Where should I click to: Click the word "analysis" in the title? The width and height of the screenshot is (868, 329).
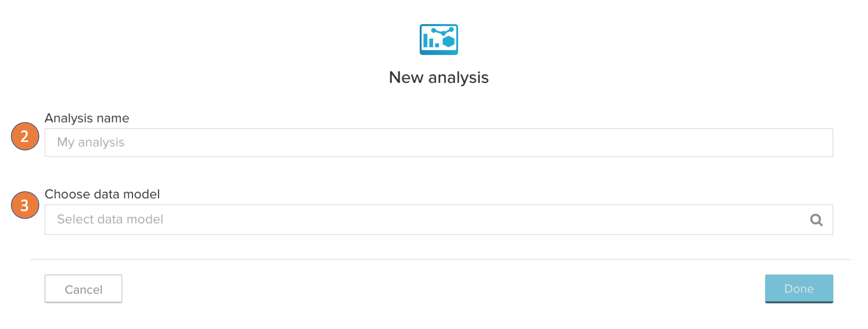coord(458,77)
